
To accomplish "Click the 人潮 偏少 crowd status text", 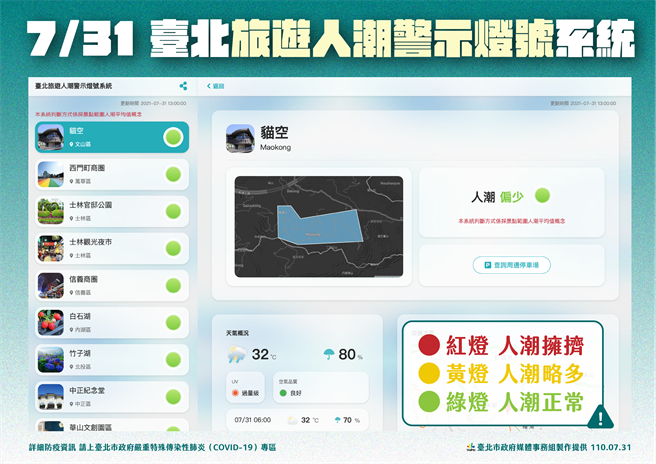I will point(497,197).
